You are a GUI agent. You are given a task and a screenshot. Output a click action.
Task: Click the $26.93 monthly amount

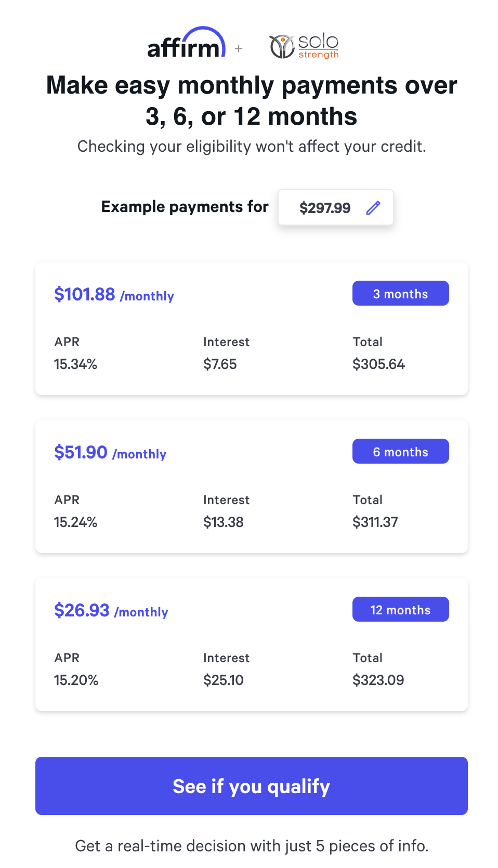(x=82, y=610)
